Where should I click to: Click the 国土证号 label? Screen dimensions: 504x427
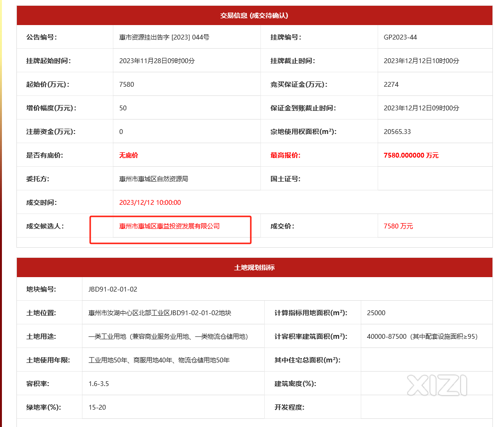pos(286,179)
